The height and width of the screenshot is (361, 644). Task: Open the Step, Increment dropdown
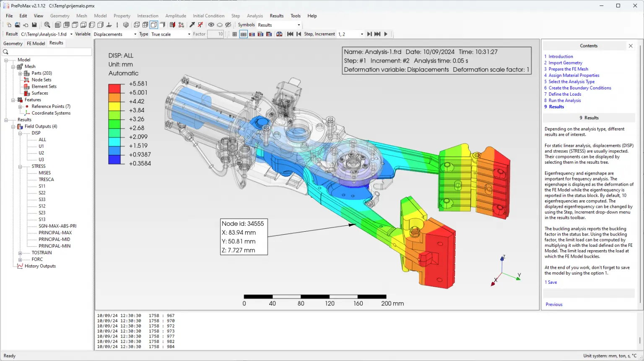[361, 34]
